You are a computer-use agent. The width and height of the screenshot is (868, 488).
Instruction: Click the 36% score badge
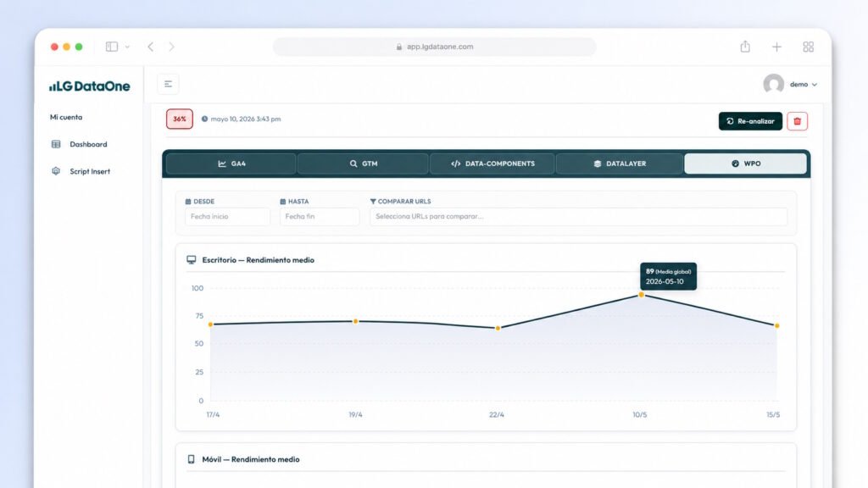(180, 119)
